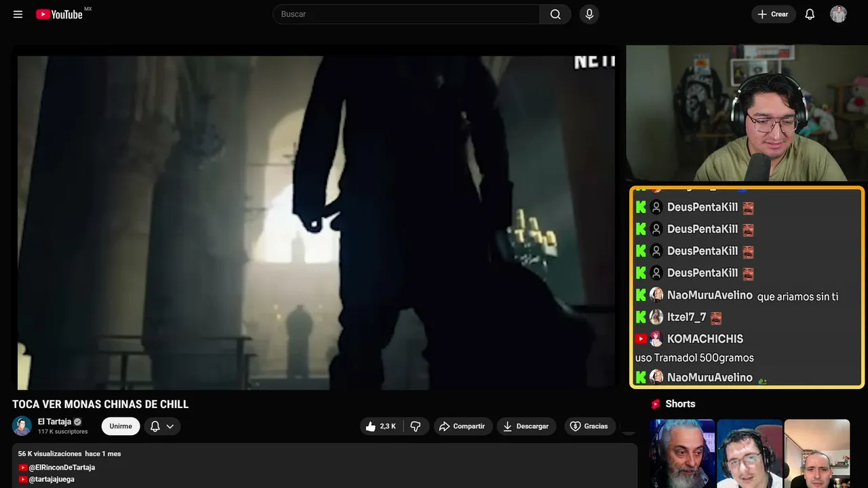Click the streamer's webcam feed

pos(747,113)
